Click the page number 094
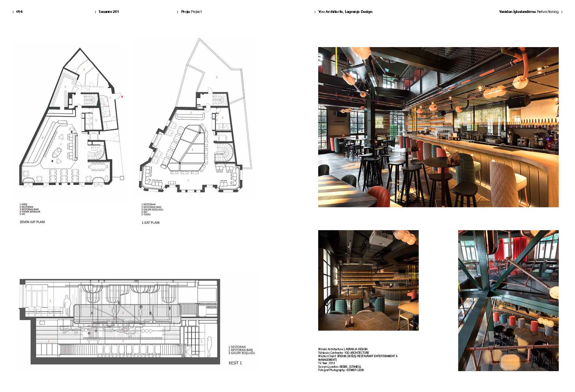Image resolution: width=575 pixels, height=392 pixels. coord(19,12)
